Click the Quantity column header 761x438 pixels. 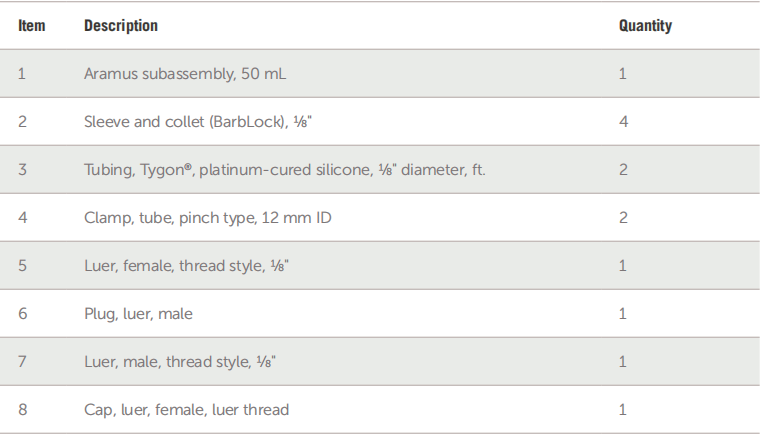tap(645, 26)
